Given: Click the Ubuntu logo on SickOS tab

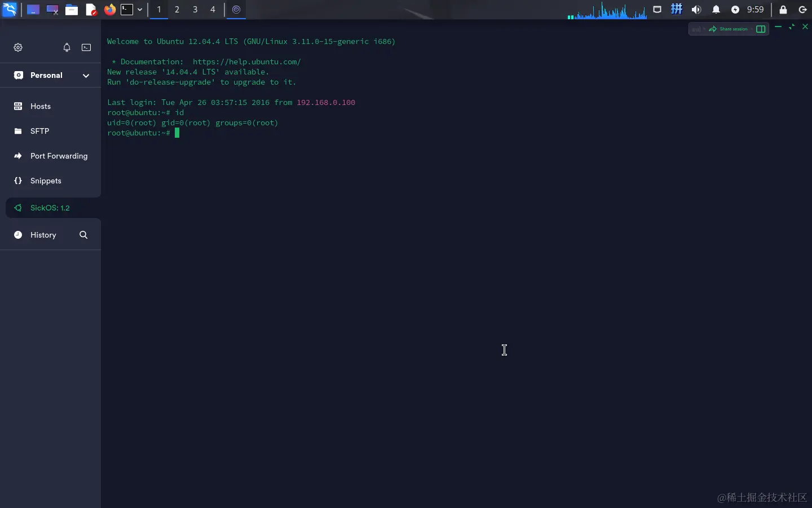Looking at the screenshot, I should (18, 208).
